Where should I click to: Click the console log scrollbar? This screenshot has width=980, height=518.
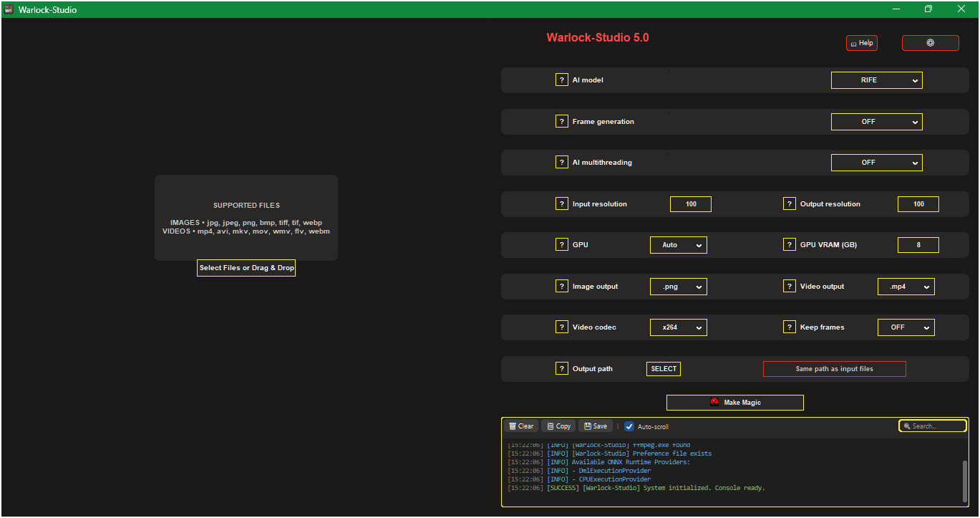(x=964, y=480)
